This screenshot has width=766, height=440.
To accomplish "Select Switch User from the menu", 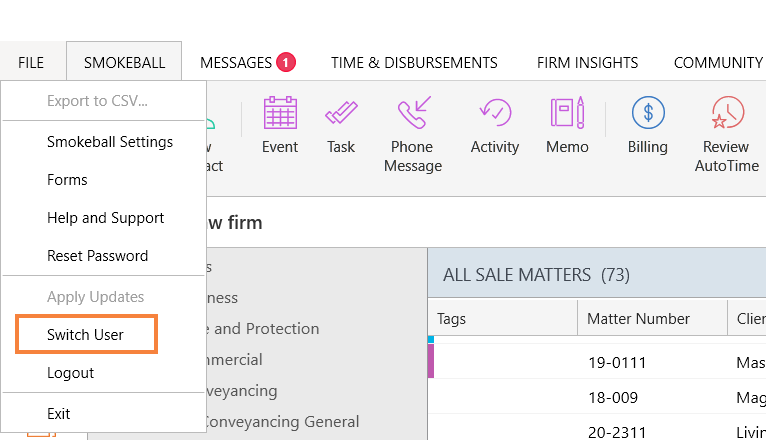I will [104, 335].
